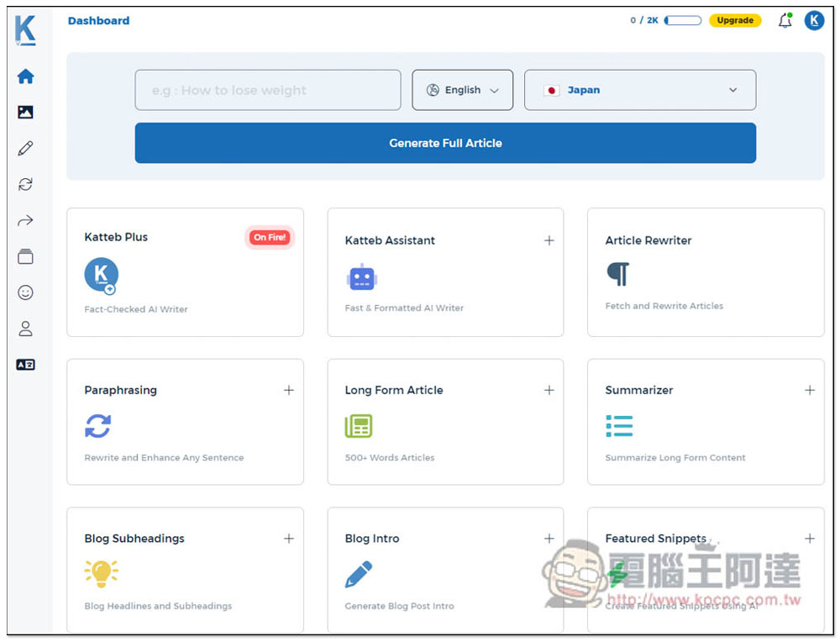The image size is (840, 642).
Task: Click the word usage progress bar
Action: (x=683, y=20)
